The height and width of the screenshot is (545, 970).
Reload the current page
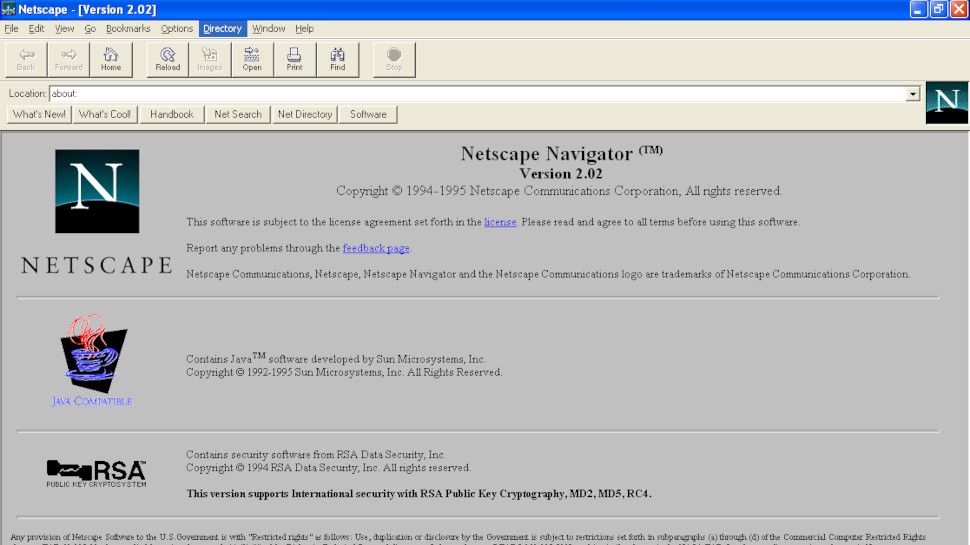(168, 59)
